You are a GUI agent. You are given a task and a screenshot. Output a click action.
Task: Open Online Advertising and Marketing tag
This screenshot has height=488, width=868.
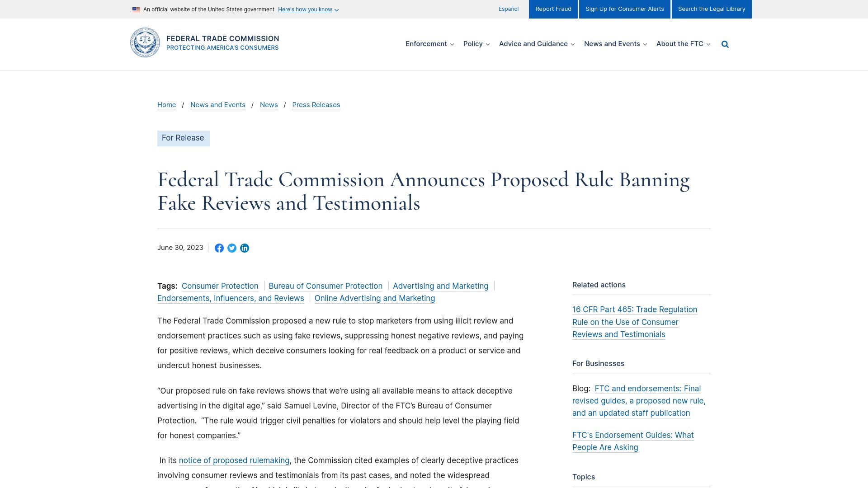tap(375, 298)
